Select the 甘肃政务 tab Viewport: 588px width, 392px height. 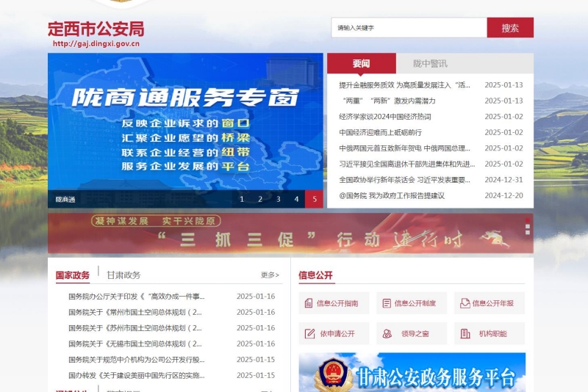[123, 275]
